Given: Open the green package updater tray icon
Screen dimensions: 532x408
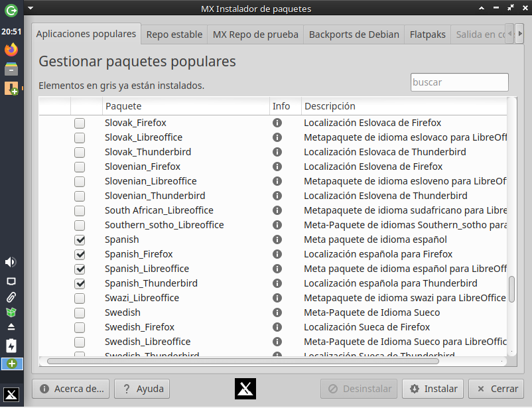Looking at the screenshot, I should [11, 312].
